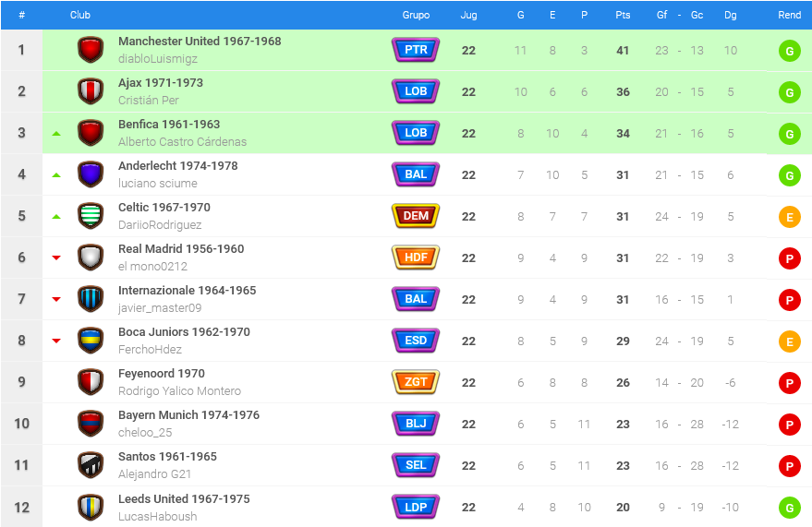Sort table by Pts column header

623,15
